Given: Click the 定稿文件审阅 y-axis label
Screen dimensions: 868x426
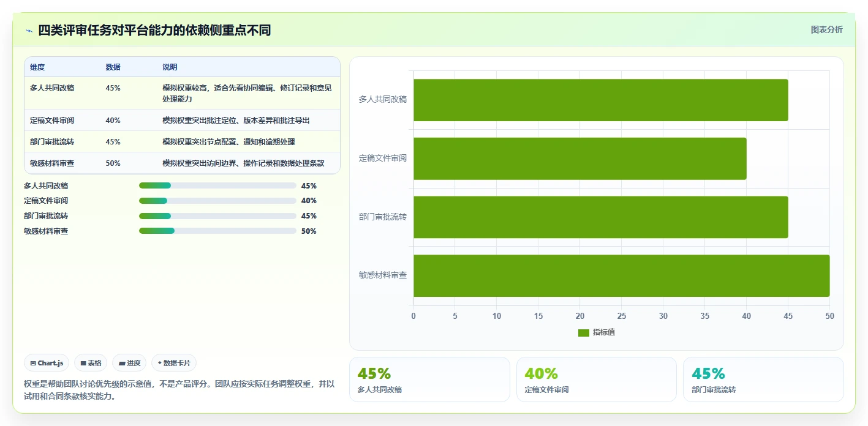Looking at the screenshot, I should (x=383, y=158).
